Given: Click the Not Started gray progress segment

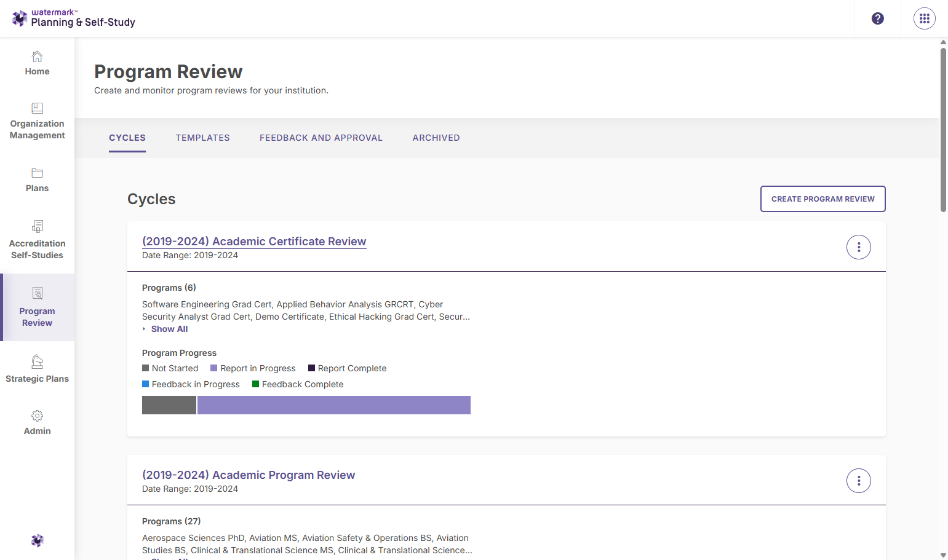Looking at the screenshot, I should click(169, 405).
